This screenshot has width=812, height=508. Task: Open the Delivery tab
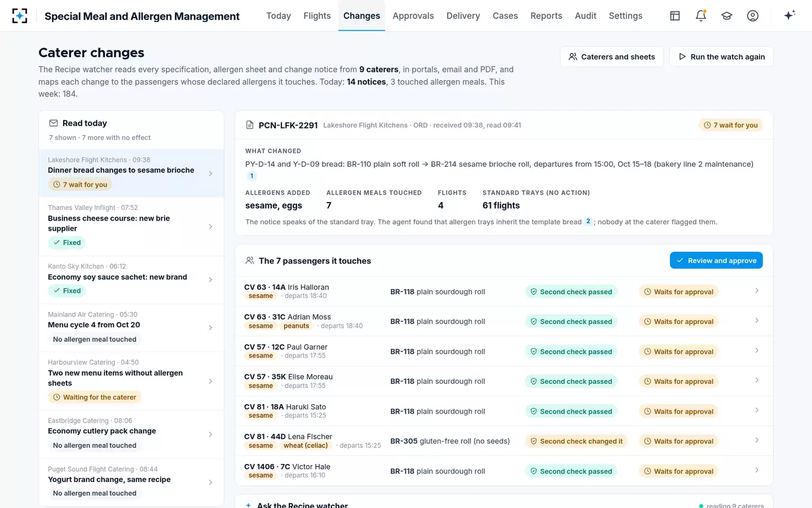pos(463,16)
